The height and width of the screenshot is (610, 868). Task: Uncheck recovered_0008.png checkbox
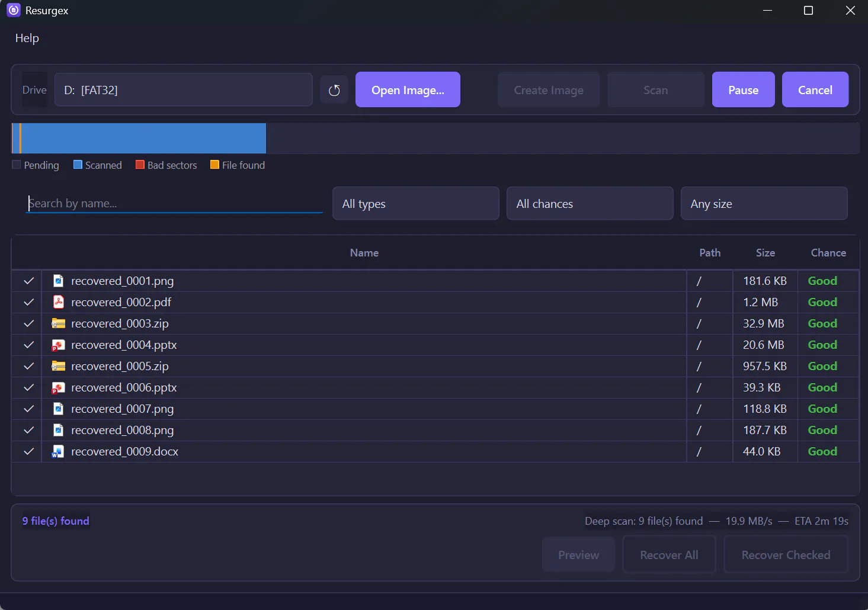[x=28, y=430]
